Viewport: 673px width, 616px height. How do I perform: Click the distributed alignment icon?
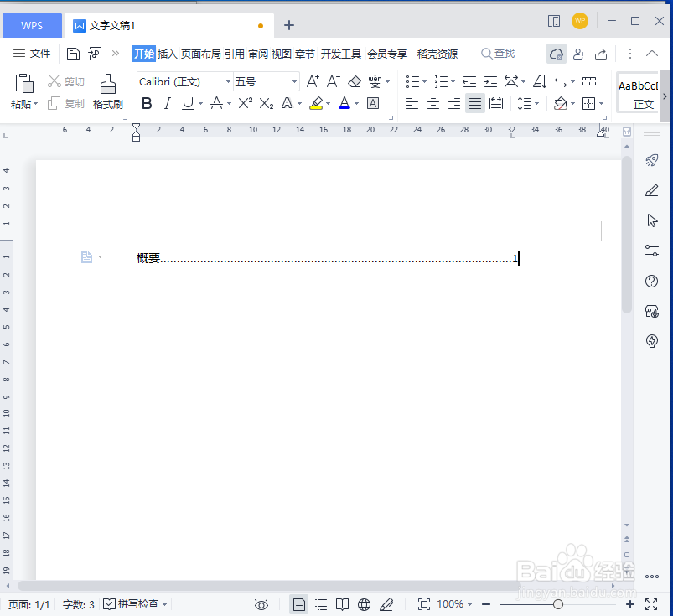pyautogui.click(x=495, y=103)
